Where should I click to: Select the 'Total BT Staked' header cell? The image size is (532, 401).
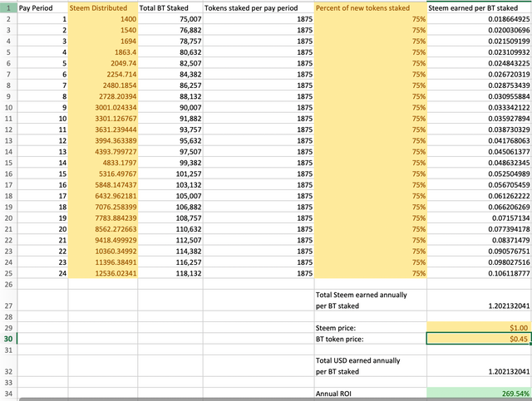[170, 7]
